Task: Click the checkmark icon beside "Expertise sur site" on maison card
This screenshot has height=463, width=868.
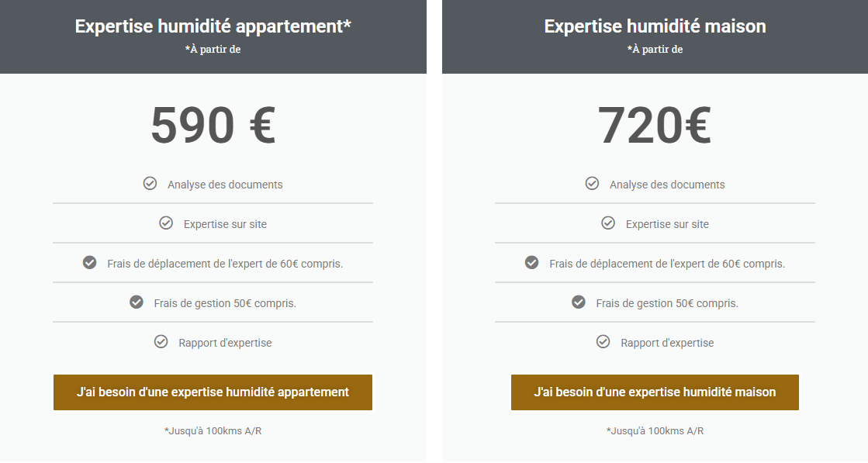Action: [608, 223]
